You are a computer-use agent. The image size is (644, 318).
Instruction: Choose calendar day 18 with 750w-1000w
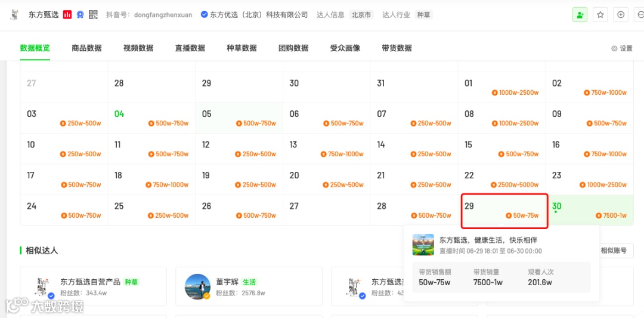(151, 180)
